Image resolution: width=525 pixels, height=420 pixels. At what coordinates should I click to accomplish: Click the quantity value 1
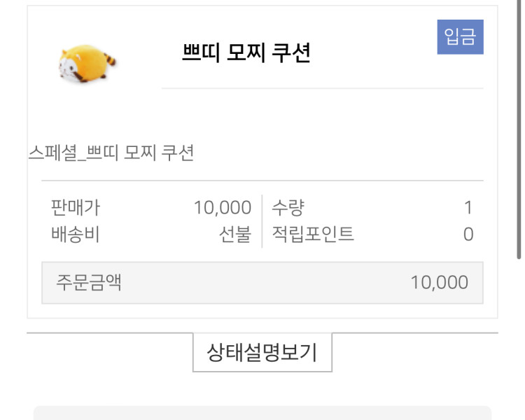tap(468, 207)
